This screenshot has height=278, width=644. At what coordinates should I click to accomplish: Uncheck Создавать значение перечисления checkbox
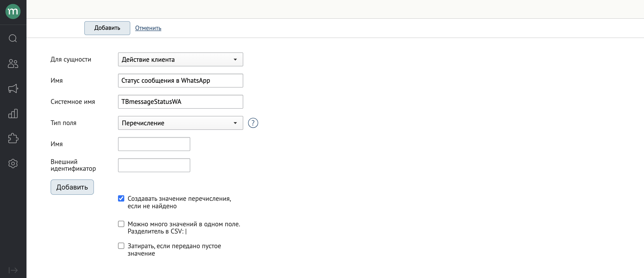pos(121,198)
